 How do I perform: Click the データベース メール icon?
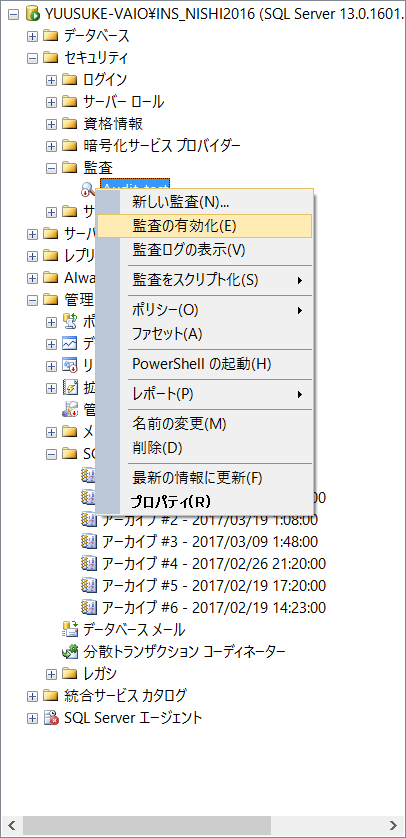point(70,629)
